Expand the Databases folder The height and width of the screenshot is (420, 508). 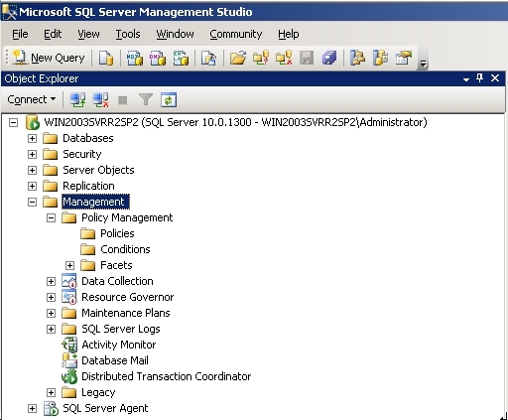click(32, 138)
